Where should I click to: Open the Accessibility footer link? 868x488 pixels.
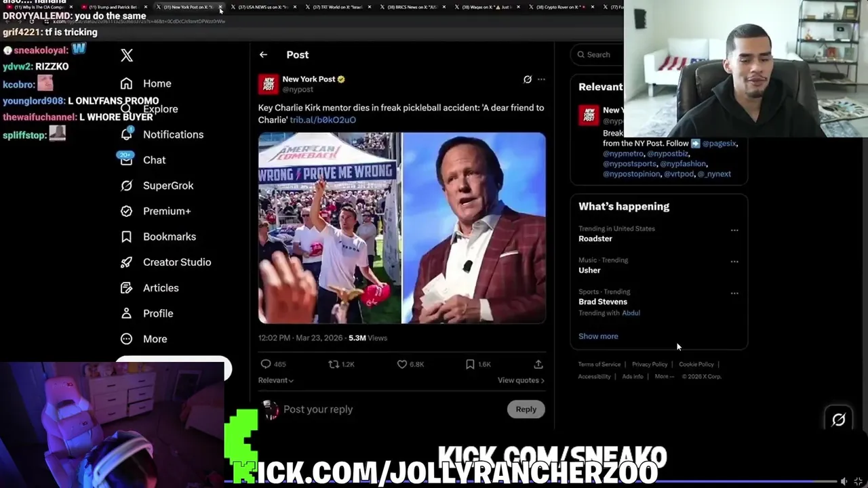coord(595,376)
